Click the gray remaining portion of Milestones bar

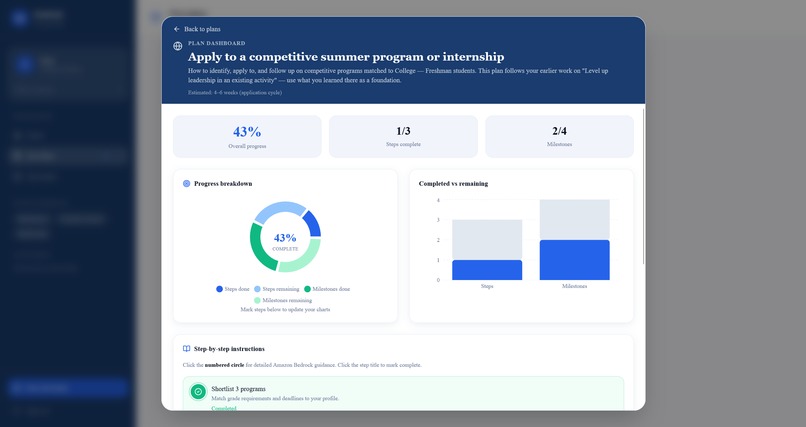[x=574, y=219]
